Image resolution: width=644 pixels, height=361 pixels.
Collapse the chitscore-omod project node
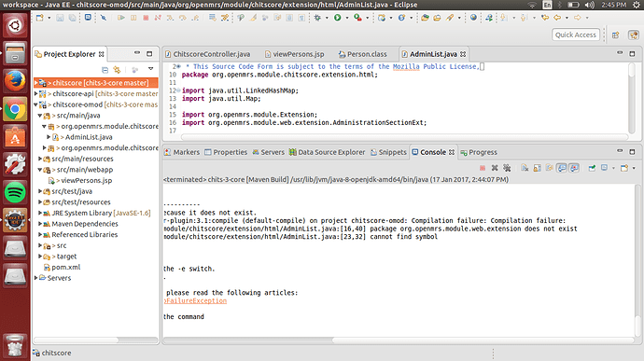point(36,104)
